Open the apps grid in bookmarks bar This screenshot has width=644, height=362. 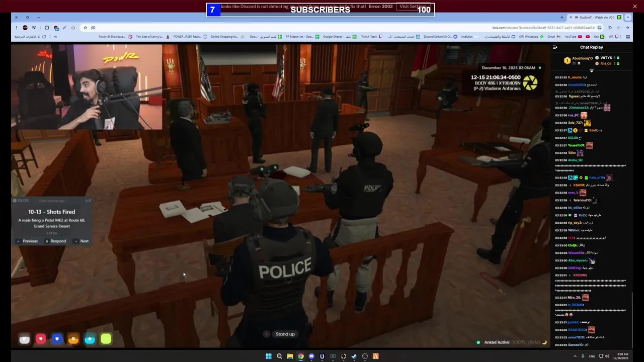628,37
